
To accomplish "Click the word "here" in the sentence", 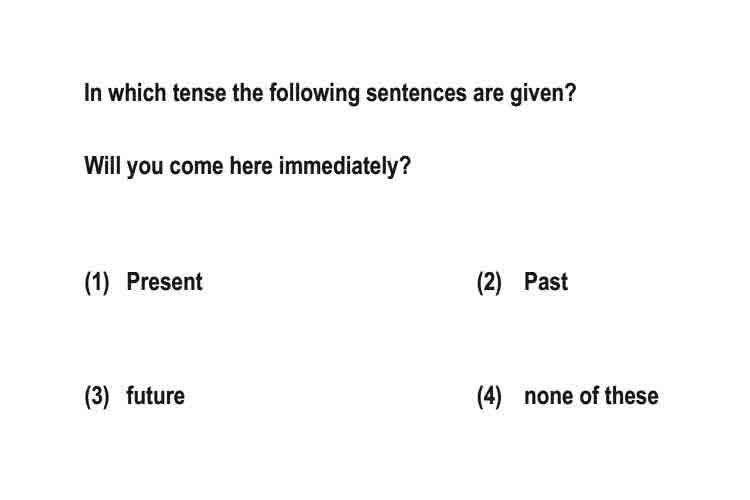I will click(x=251, y=166).
